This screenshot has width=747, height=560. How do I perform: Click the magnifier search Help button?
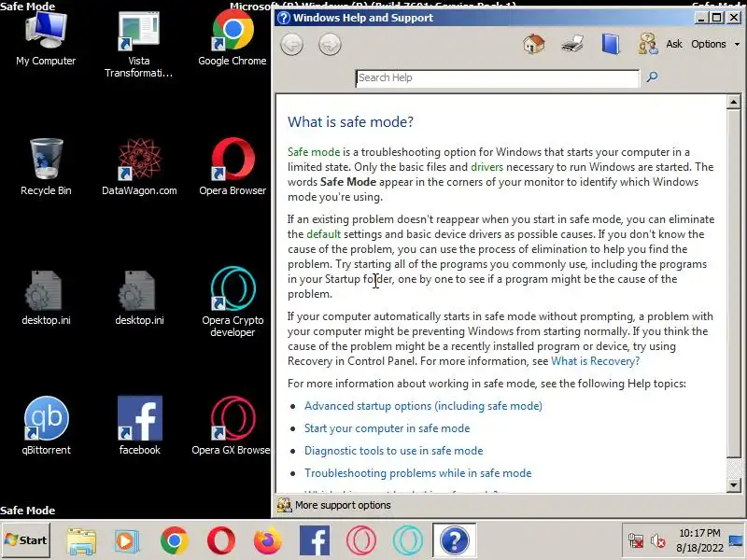click(x=652, y=77)
